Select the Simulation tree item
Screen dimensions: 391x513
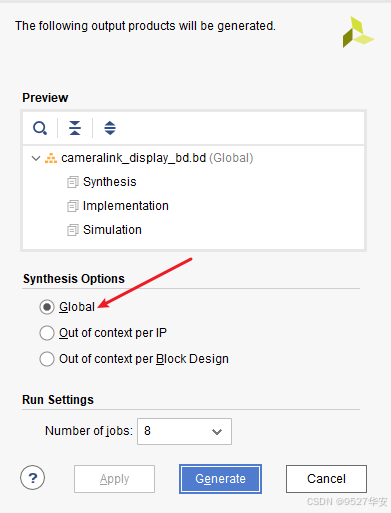[112, 230]
